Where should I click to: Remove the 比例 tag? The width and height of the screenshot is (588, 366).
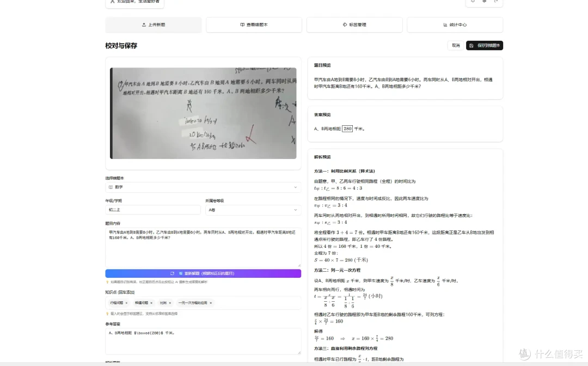(170, 303)
